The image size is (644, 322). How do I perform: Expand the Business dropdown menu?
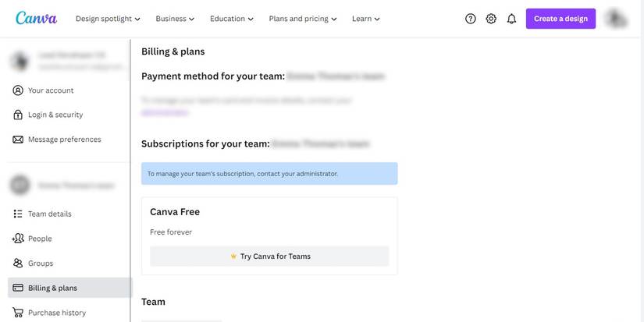[x=175, y=19]
